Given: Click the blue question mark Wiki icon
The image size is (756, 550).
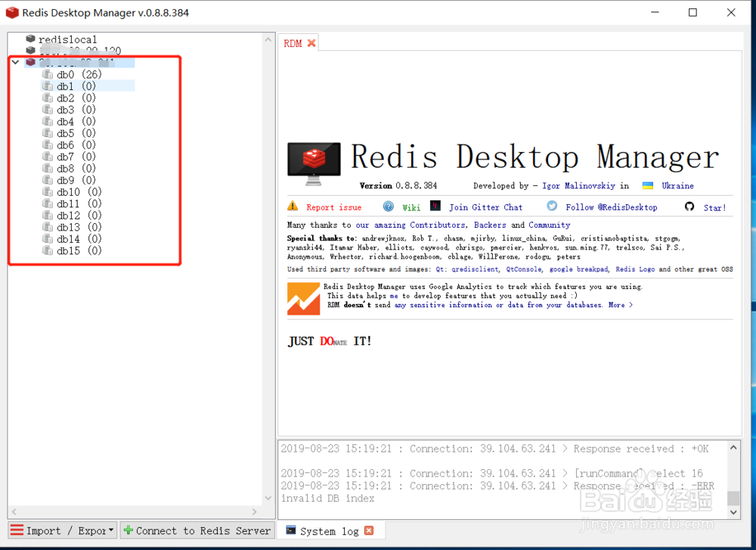Looking at the screenshot, I should [388, 207].
